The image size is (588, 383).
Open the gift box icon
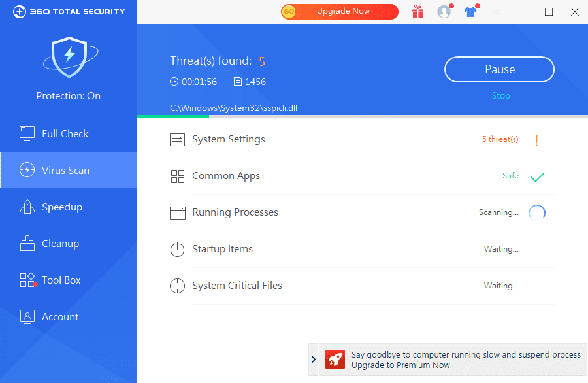tap(417, 12)
